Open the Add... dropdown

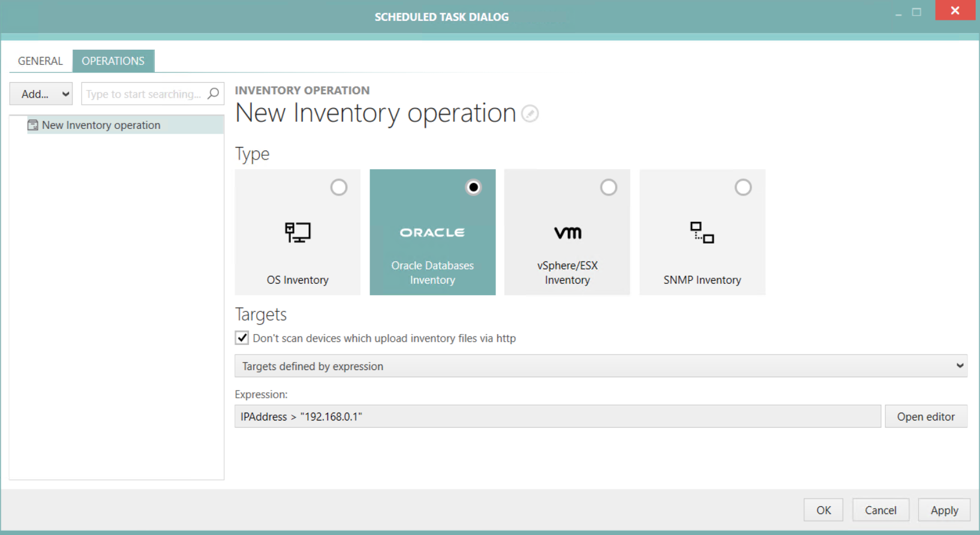(41, 94)
